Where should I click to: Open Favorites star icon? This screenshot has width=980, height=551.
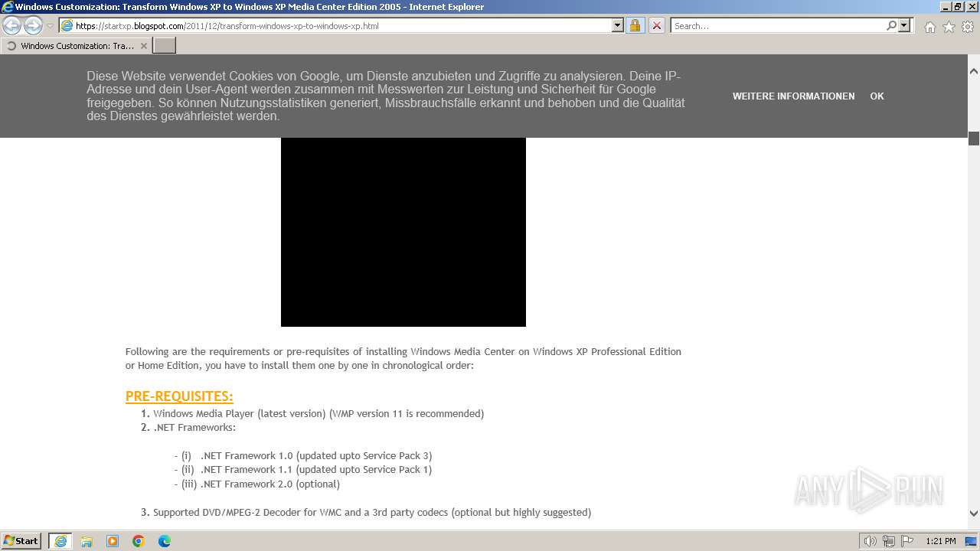(949, 27)
